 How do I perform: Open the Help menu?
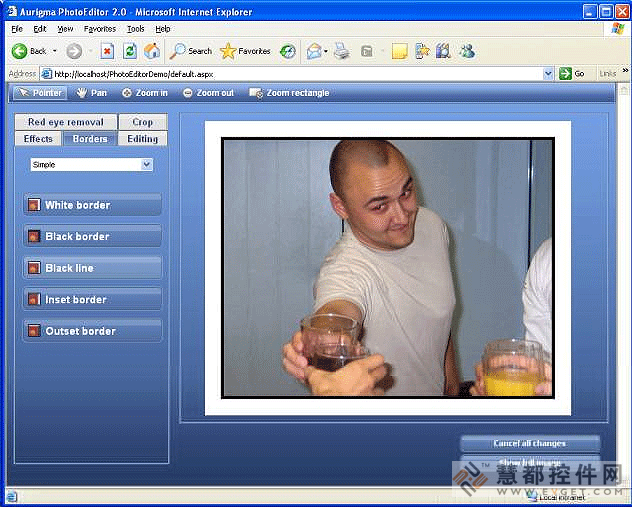(163, 29)
